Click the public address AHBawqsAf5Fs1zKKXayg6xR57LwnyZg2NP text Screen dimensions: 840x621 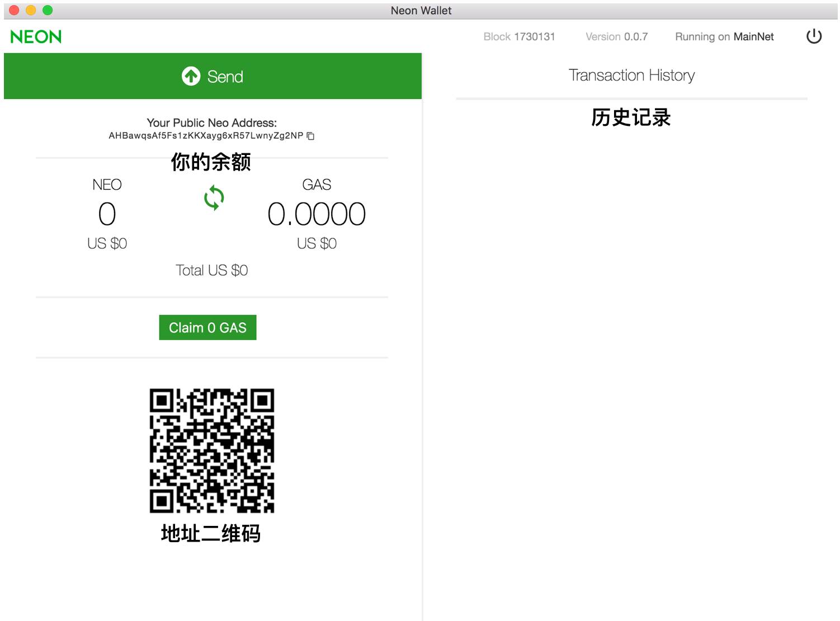[206, 135]
